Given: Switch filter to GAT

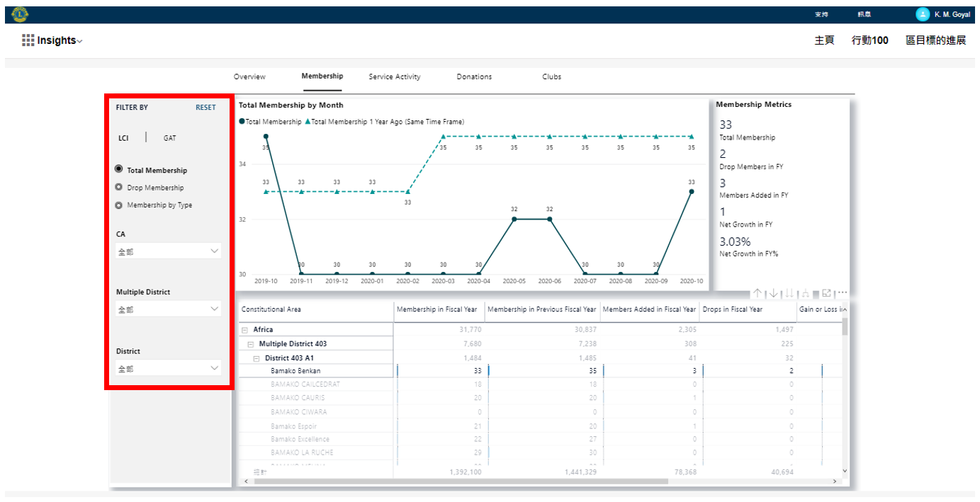Looking at the screenshot, I should coord(169,138).
